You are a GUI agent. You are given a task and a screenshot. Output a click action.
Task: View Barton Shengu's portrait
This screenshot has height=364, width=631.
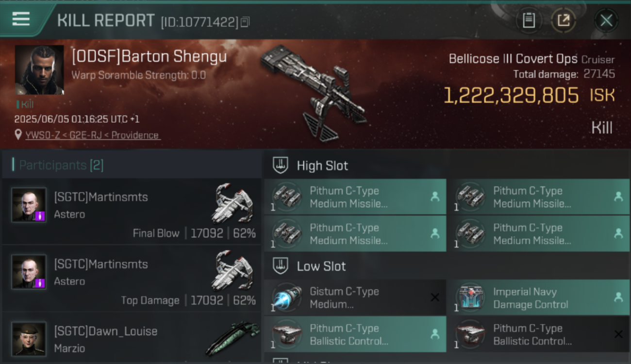click(x=39, y=70)
